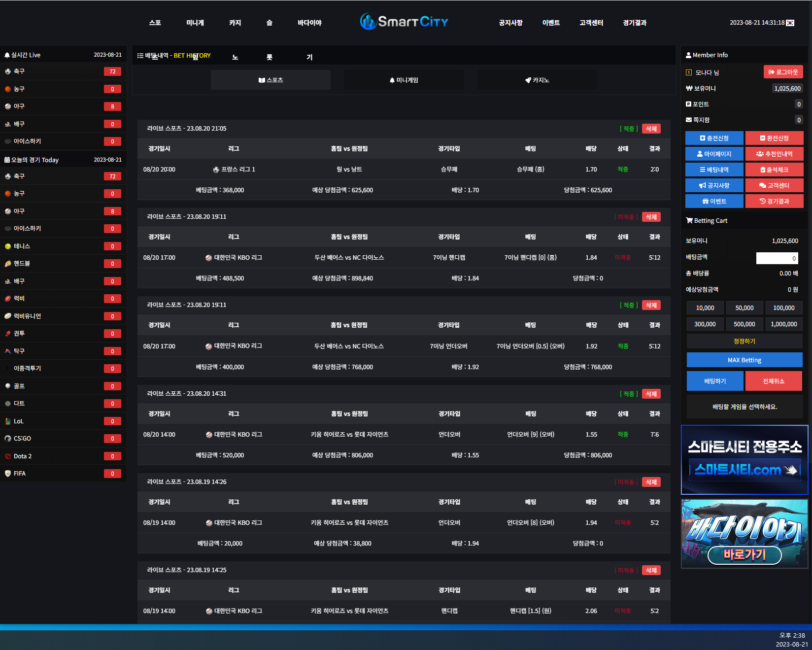The image size is (812, 650).
Task: Click the 포인트 points icon
Action: 688,104
